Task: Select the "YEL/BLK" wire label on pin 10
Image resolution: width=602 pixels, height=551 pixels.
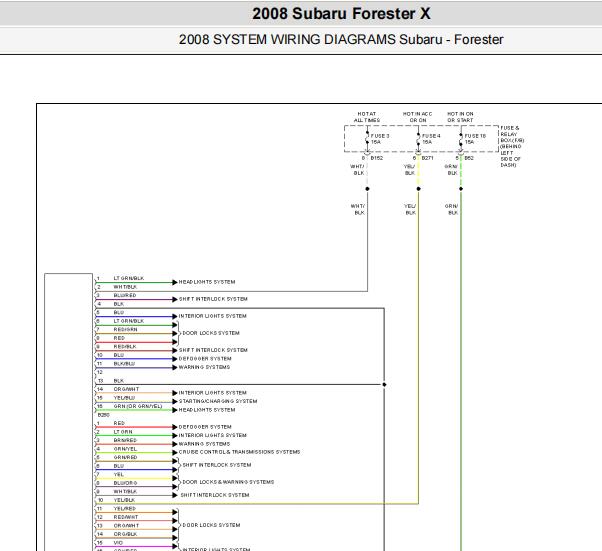Action: click(x=124, y=500)
